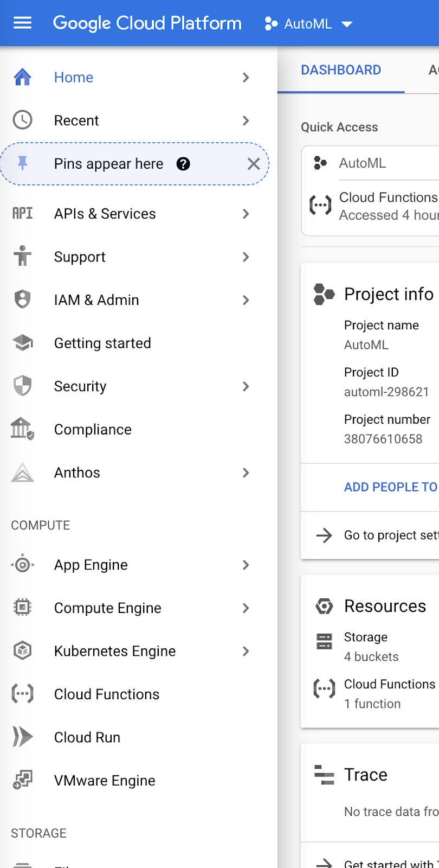Go to project settings link
Viewport: 439px width, 868px height.
(391, 535)
